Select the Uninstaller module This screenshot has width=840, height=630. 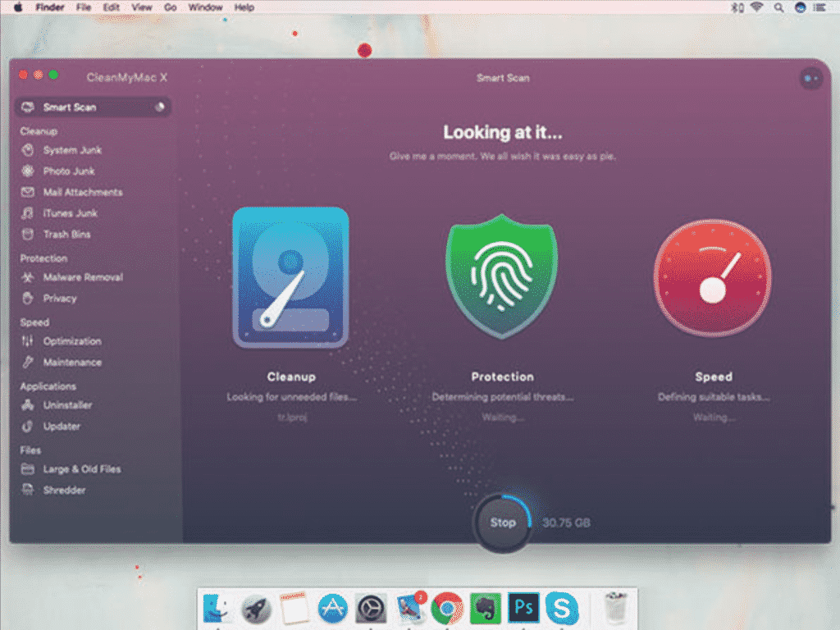(x=68, y=404)
